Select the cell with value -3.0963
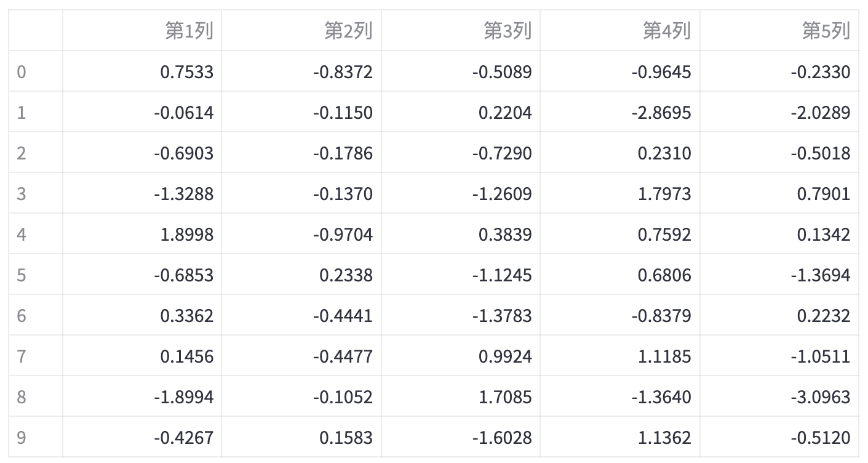This screenshot has width=868, height=463. (x=779, y=397)
